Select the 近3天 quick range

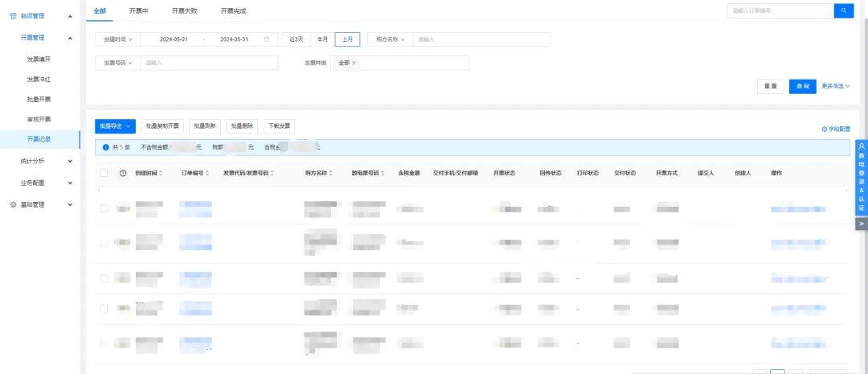[296, 39]
